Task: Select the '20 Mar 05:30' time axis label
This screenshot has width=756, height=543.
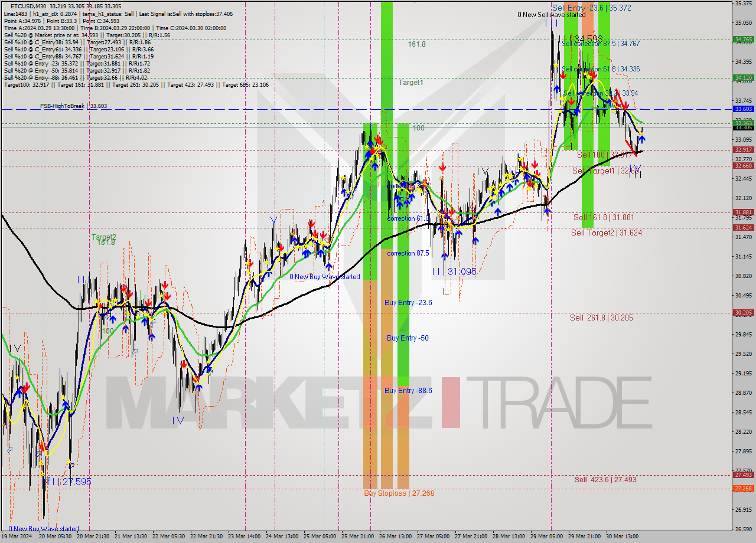Action: tap(56, 537)
